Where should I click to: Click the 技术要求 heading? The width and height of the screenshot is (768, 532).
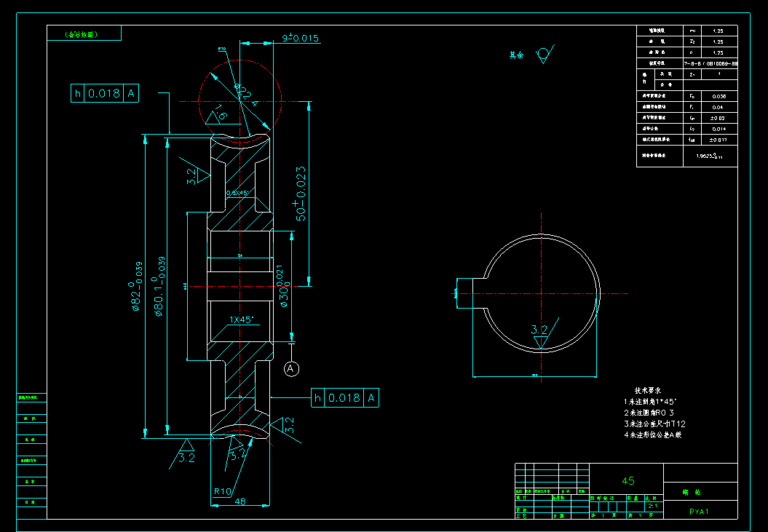click(x=647, y=390)
